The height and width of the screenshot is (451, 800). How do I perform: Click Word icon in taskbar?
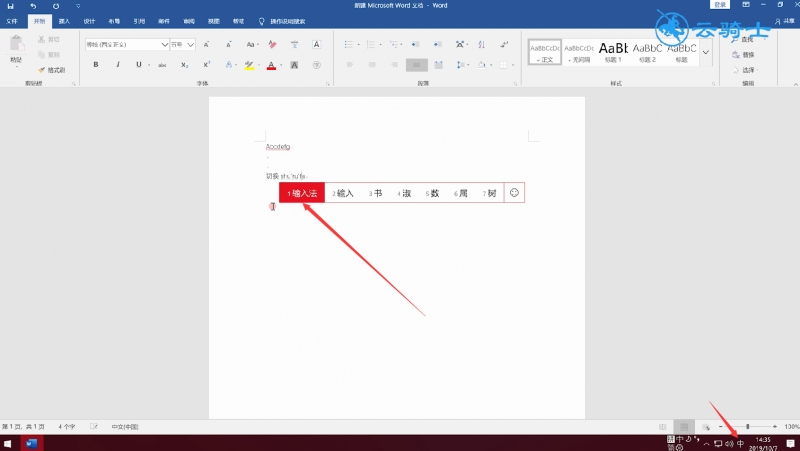pos(32,443)
